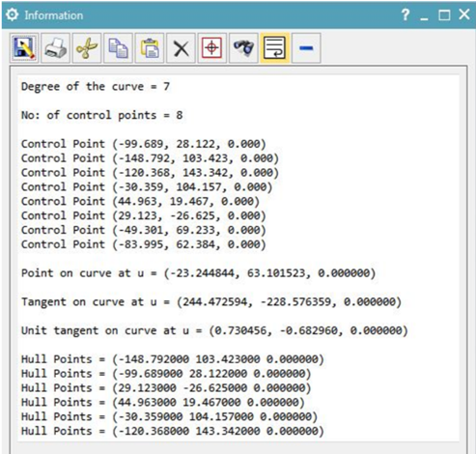Click the help question mark button
Image resolution: width=476 pixels, height=454 pixels.
[x=406, y=14]
